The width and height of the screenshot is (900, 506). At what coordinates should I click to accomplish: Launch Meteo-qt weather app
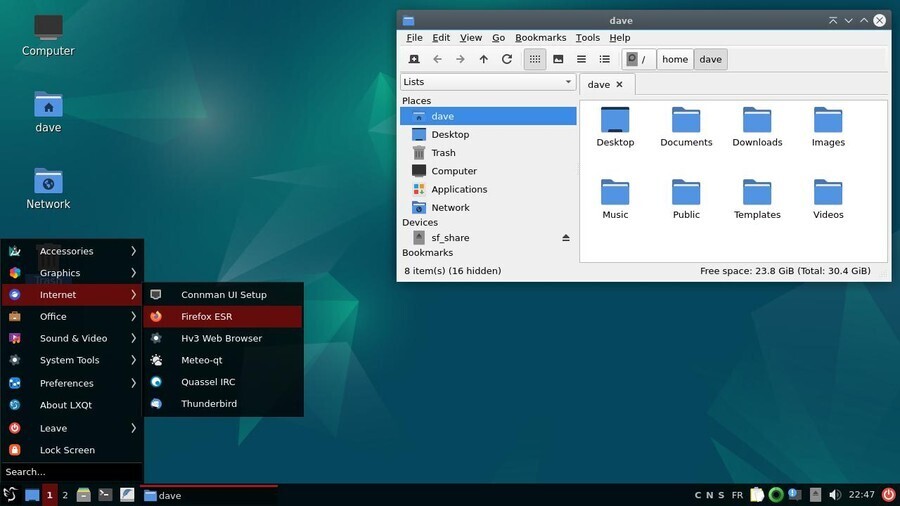point(223,360)
